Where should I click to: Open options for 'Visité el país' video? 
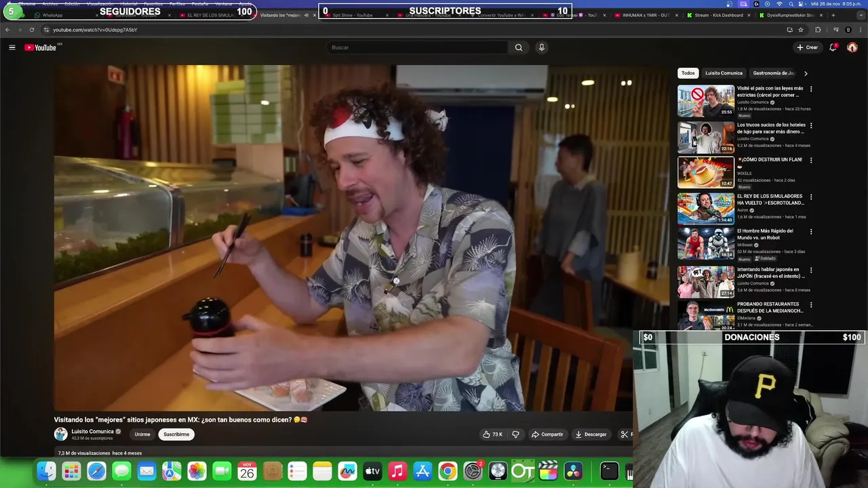coord(811,89)
